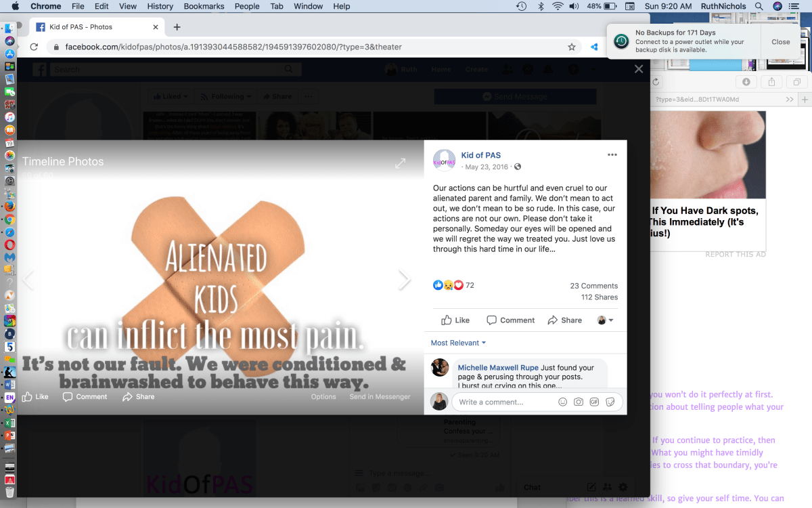This screenshot has width=812, height=508.
Task: Open the 23 Comments link
Action: point(593,286)
